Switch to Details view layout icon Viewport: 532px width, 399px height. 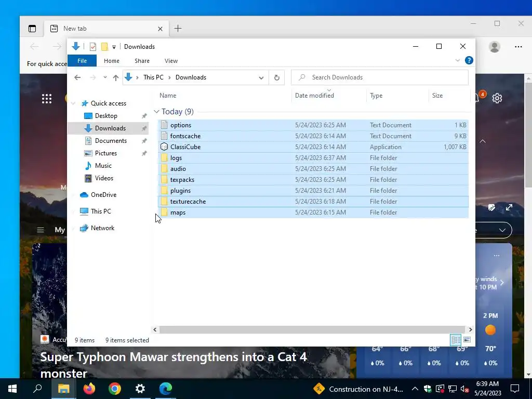tap(455, 340)
